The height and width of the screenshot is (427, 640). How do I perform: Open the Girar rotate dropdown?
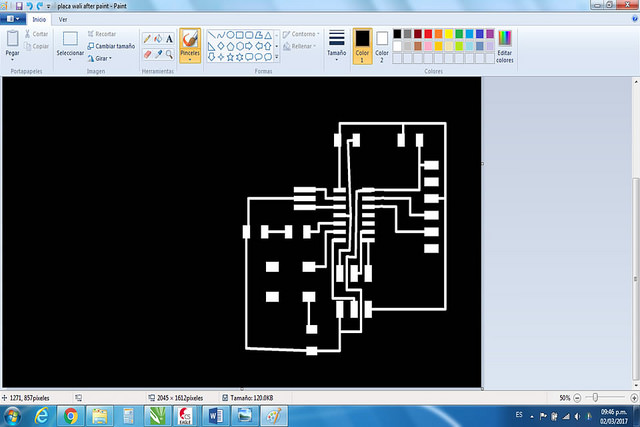coord(100,58)
